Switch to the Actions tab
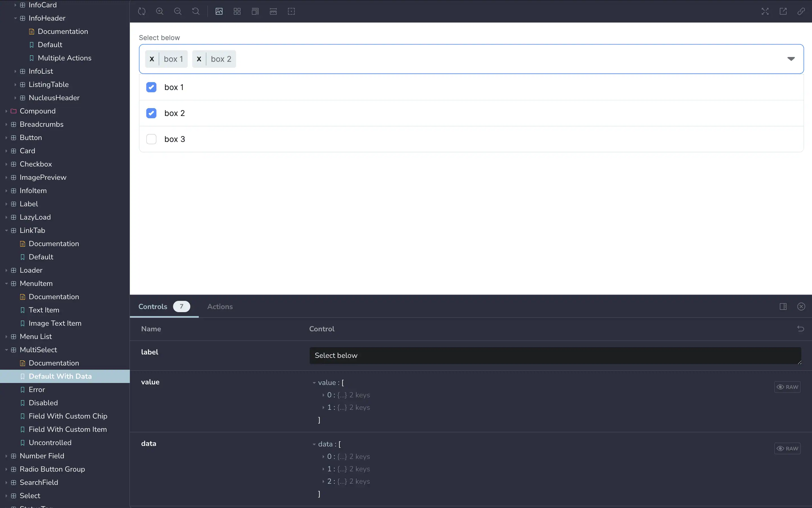This screenshot has width=812, height=508. tap(220, 306)
